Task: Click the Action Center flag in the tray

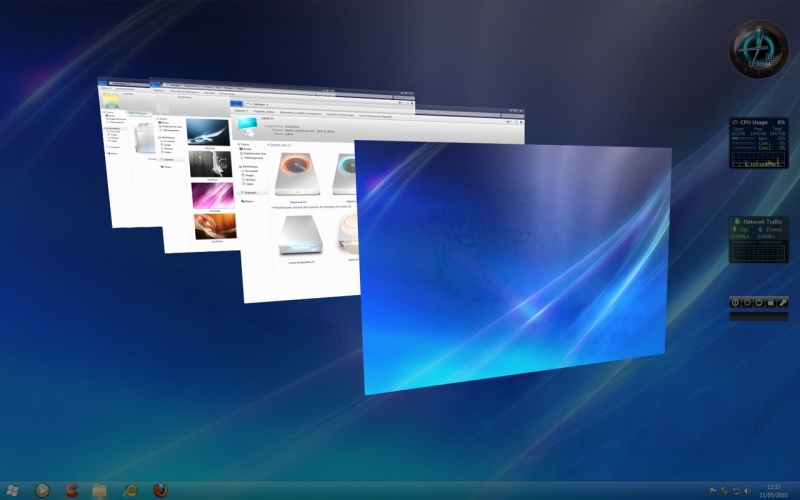Action: tap(713, 491)
